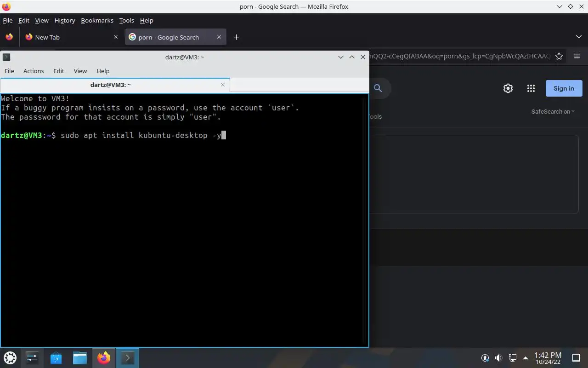
Task: Close the Google Search tab
Action: click(x=219, y=37)
